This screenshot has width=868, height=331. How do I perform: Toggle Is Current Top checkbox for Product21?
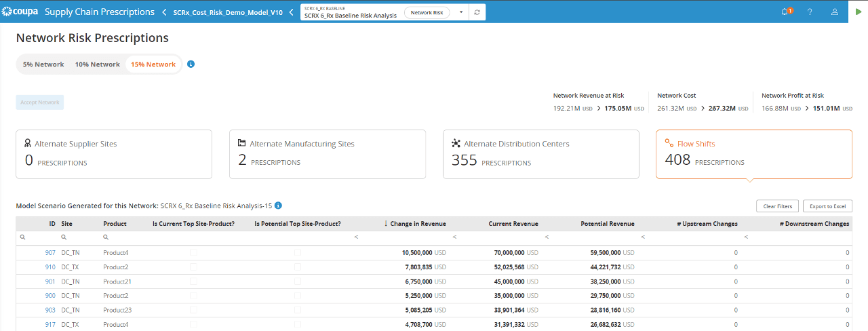(x=193, y=281)
